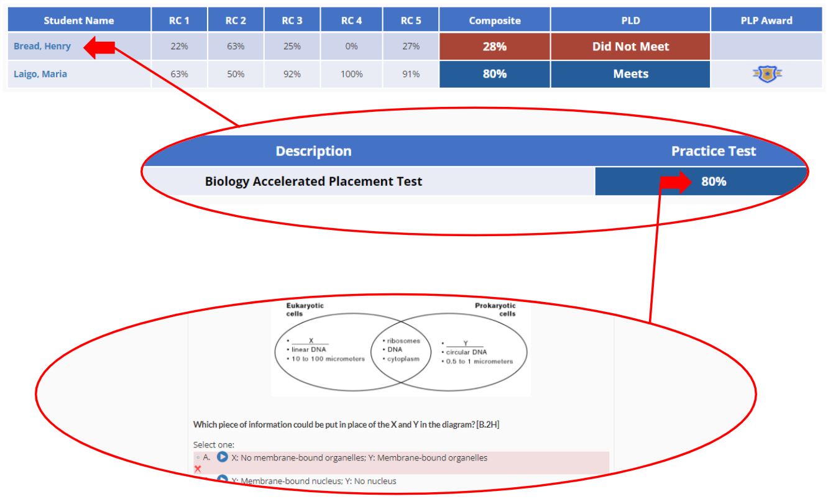Click the question text about X and Y
The image size is (828, 504).
[346, 424]
